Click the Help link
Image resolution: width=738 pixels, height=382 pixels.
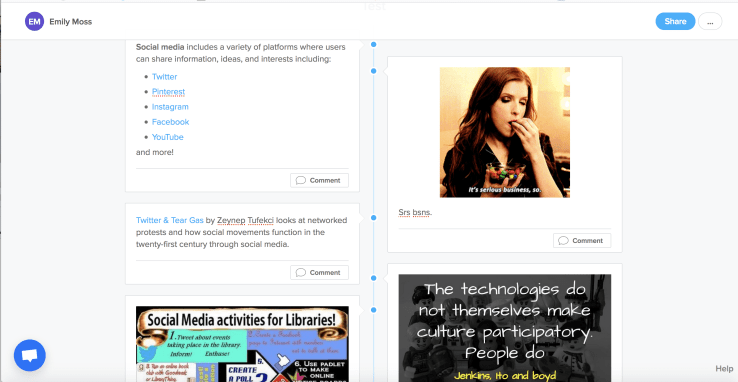(724, 368)
